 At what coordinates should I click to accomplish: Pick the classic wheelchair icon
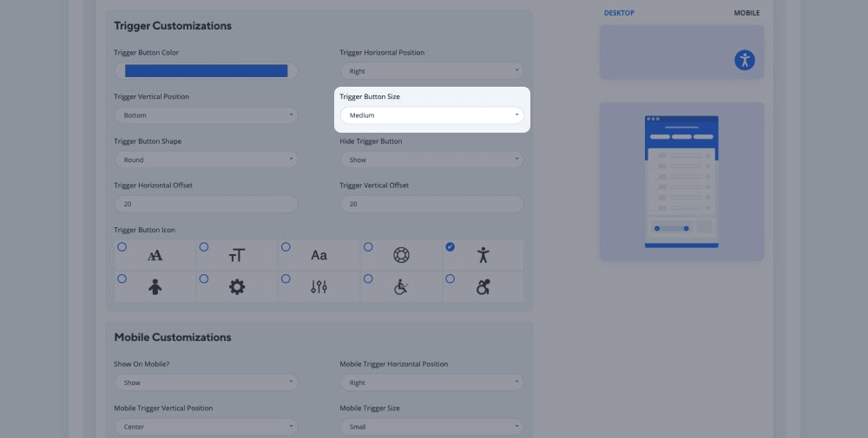[x=401, y=287]
